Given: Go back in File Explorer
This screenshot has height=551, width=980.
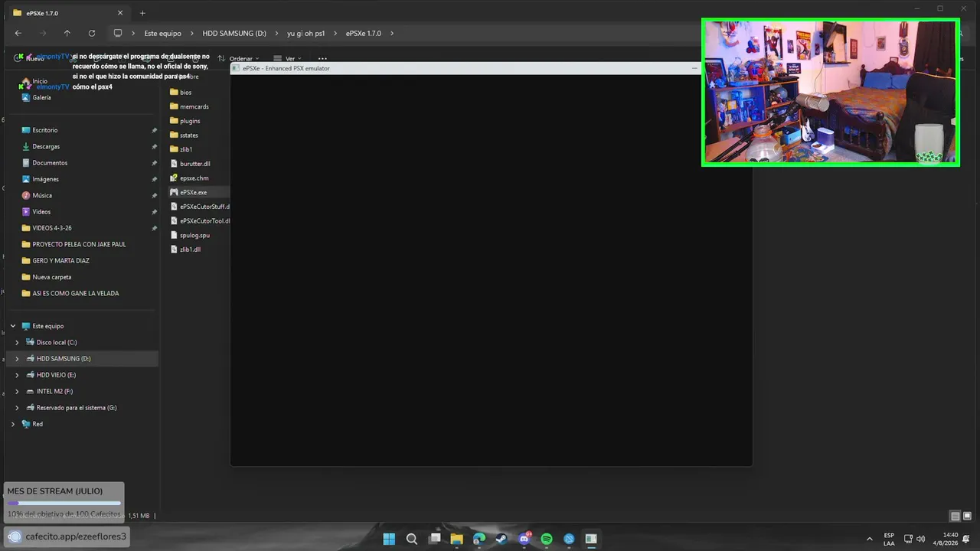Looking at the screenshot, I should 18,33.
